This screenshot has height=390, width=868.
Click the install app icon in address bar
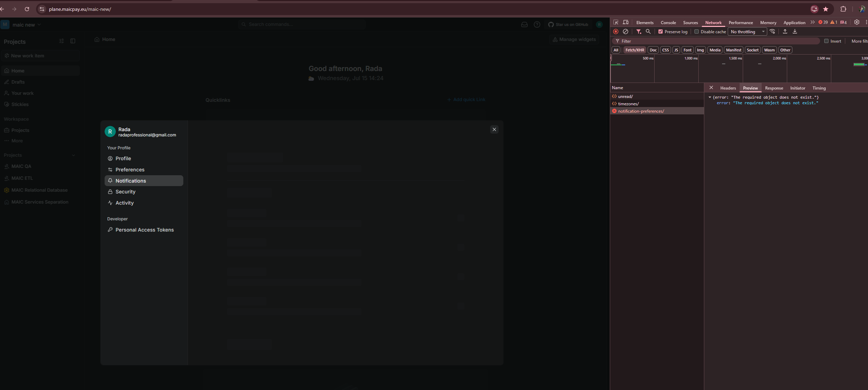click(x=814, y=9)
